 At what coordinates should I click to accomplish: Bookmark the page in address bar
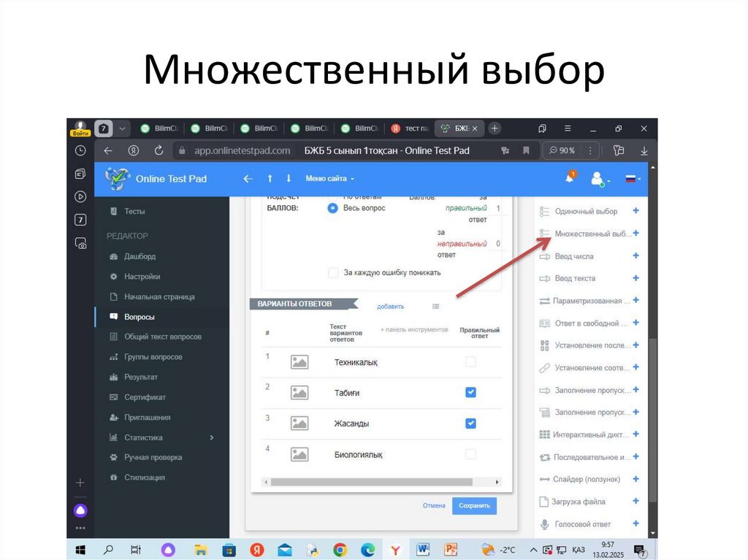click(x=526, y=150)
